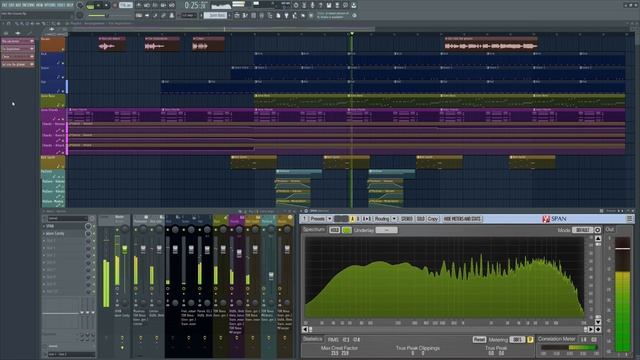Adjust the purple mixer channel fader
This screenshot has height=360, width=640.
239,254
